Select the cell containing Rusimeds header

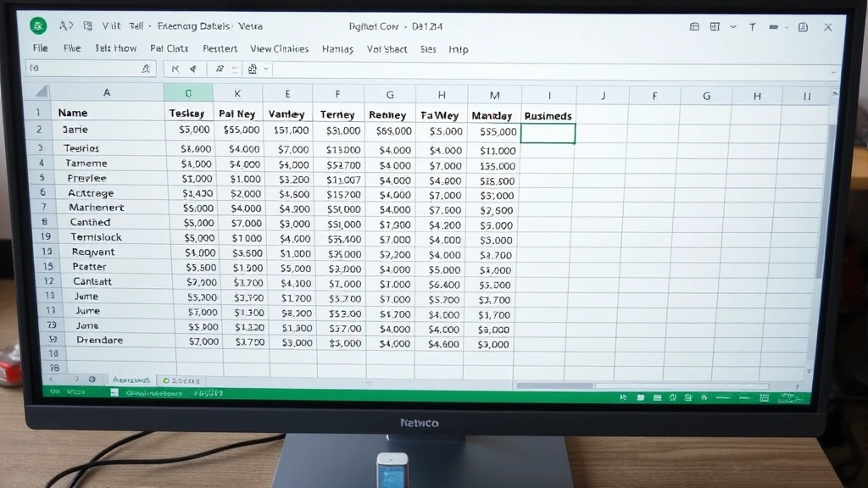pos(548,115)
